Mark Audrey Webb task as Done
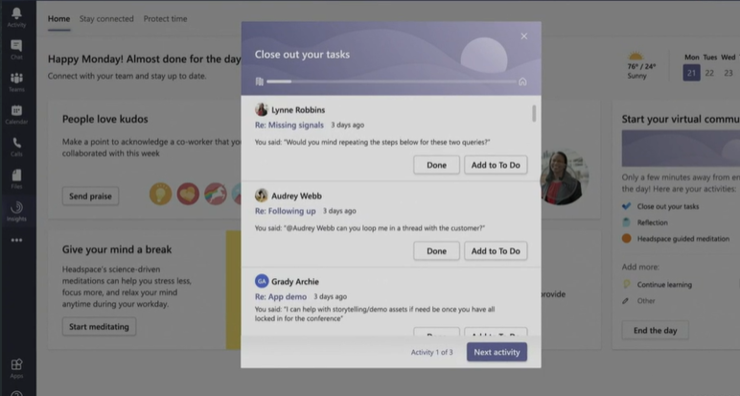Screen dimensions: 740x396 (x=437, y=251)
